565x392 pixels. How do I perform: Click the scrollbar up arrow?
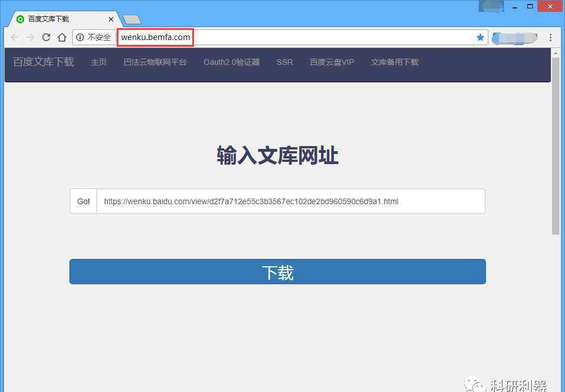[555, 53]
